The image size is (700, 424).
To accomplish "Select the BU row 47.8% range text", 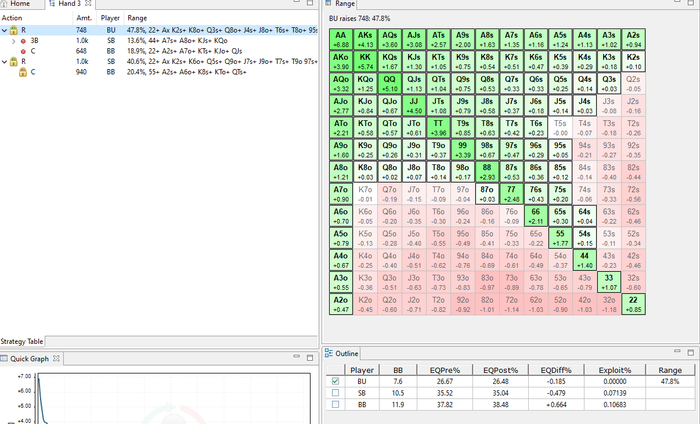I will (x=222, y=30).
